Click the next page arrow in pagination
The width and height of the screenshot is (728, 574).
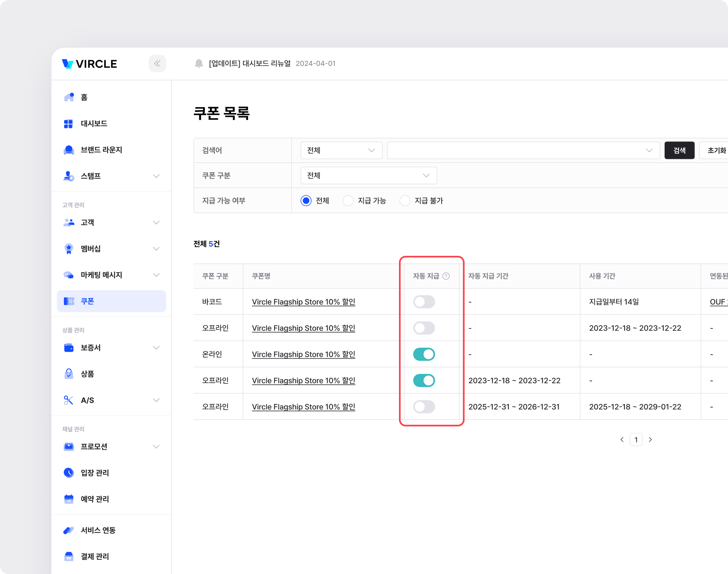pos(650,440)
